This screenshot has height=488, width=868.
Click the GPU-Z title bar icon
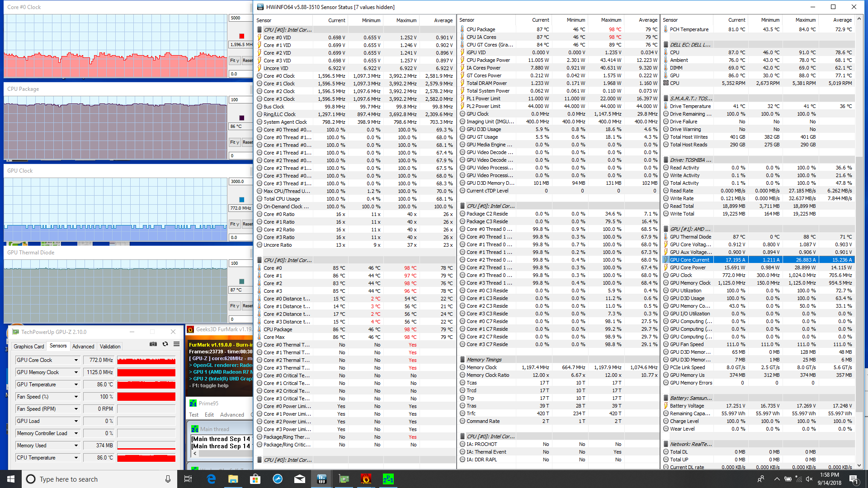(16, 332)
